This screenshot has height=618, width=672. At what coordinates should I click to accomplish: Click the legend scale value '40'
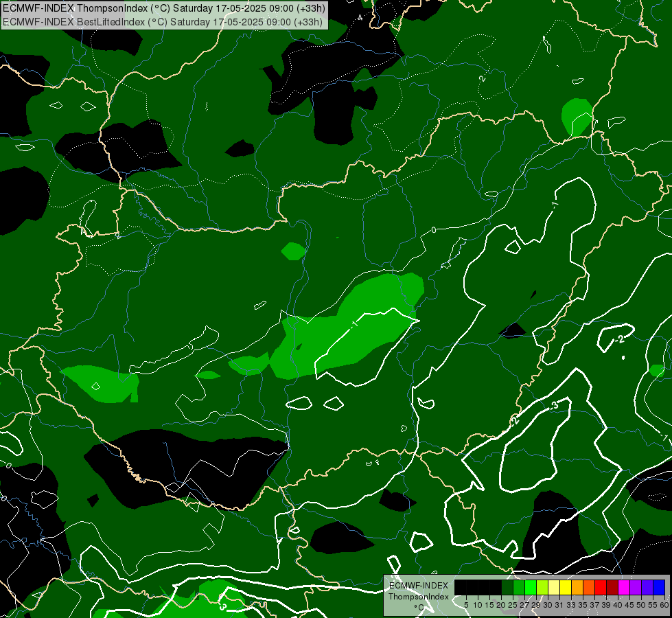pos(618,605)
